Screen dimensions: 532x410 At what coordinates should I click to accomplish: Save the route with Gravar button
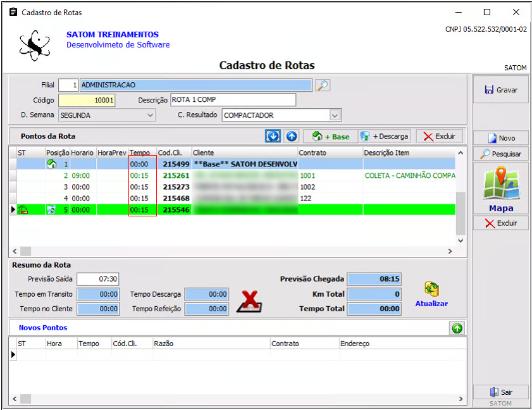pyautogui.click(x=500, y=90)
